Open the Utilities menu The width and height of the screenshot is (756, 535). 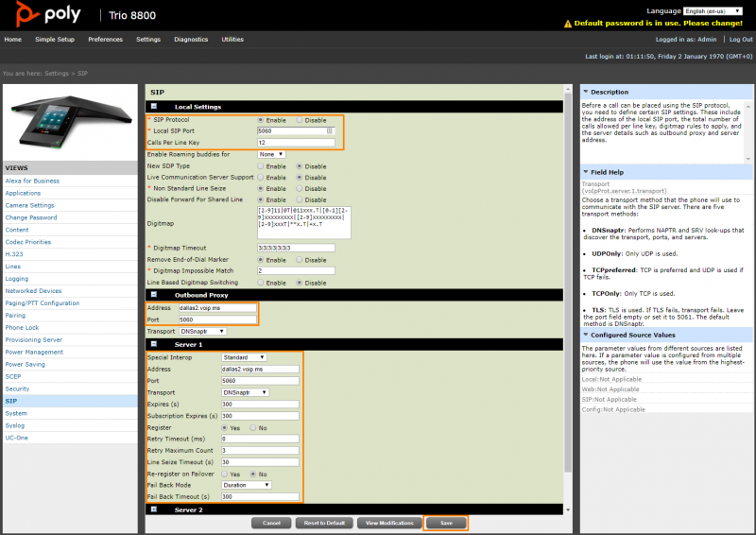click(x=232, y=40)
